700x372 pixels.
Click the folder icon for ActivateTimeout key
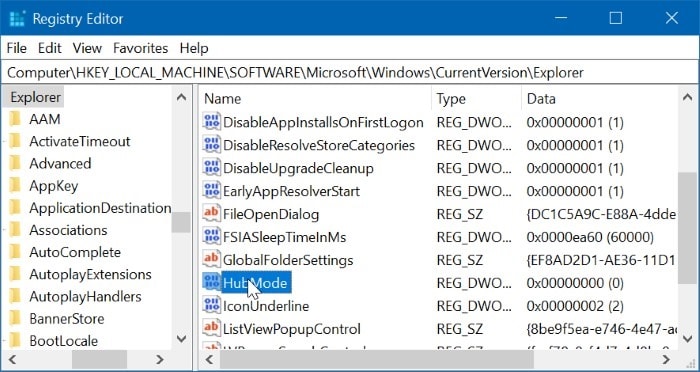click(15, 141)
